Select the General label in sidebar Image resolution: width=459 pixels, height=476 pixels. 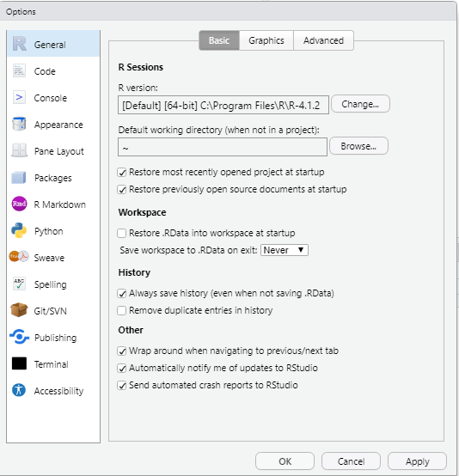click(50, 45)
